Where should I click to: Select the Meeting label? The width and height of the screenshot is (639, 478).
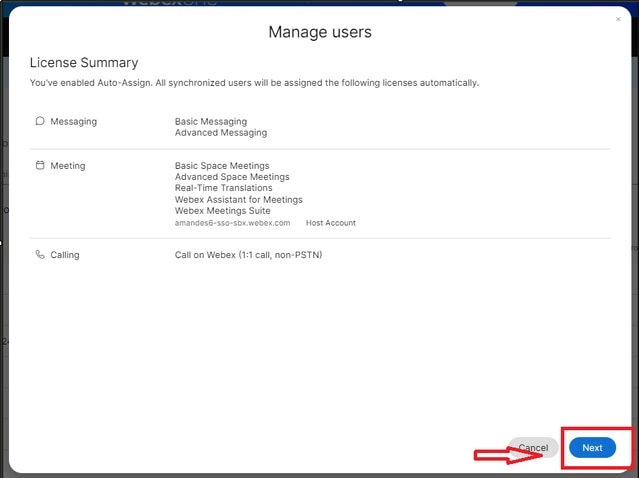tap(68, 165)
